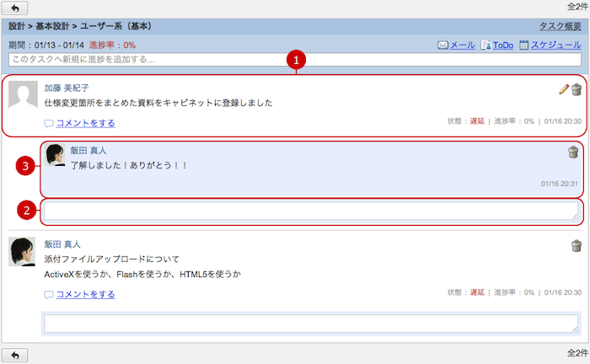This screenshot has height=364, width=590.
Task: Click the schedule calendar icon
Action: [523, 45]
